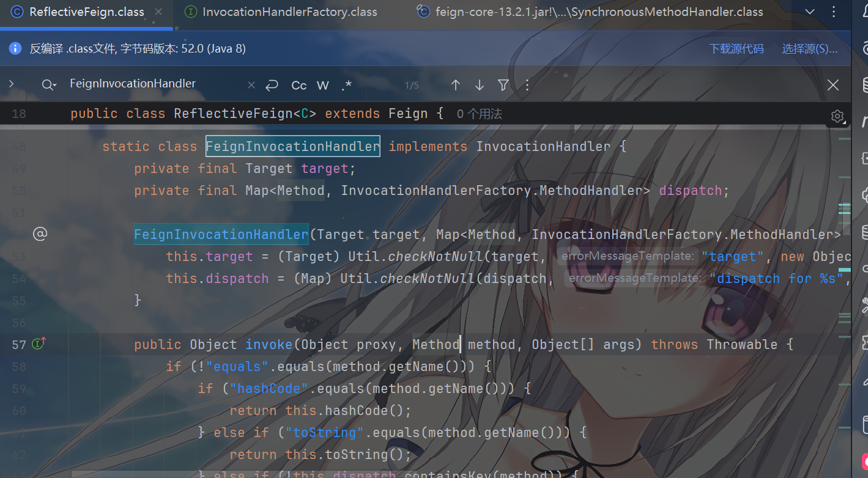Image resolution: width=868 pixels, height=478 pixels.
Task: Expand the replace field chevron in the search bar
Action: click(x=11, y=84)
